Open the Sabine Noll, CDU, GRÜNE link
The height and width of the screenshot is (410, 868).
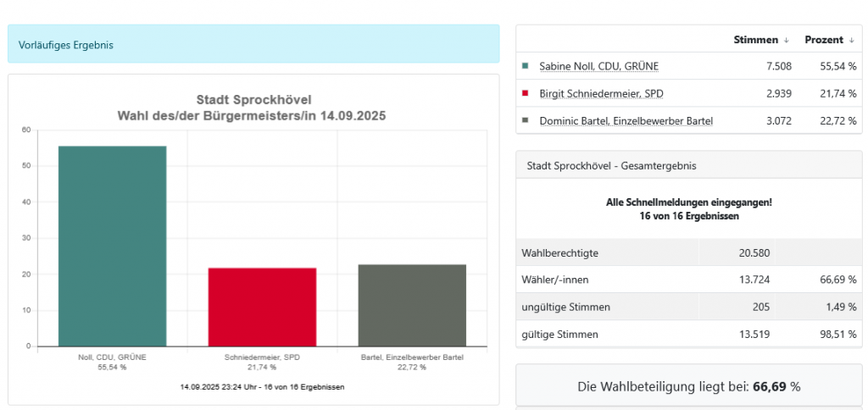(598, 66)
